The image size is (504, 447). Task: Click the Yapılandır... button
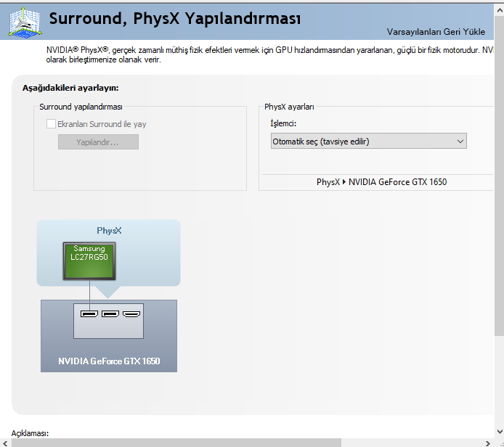pos(98,142)
